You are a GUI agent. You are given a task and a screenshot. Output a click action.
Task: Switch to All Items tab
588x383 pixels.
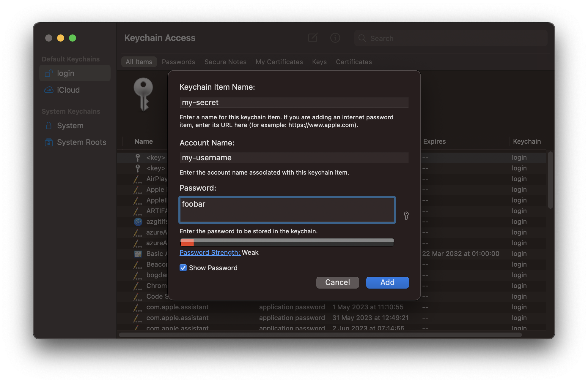[139, 62]
